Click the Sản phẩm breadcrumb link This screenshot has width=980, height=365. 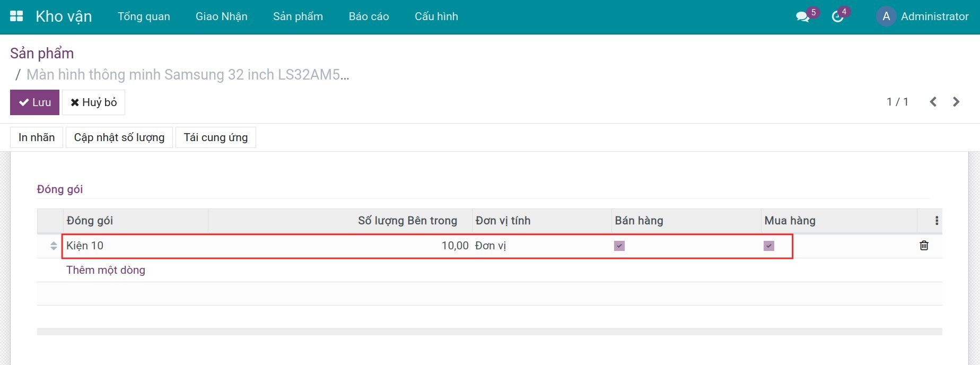pos(42,53)
